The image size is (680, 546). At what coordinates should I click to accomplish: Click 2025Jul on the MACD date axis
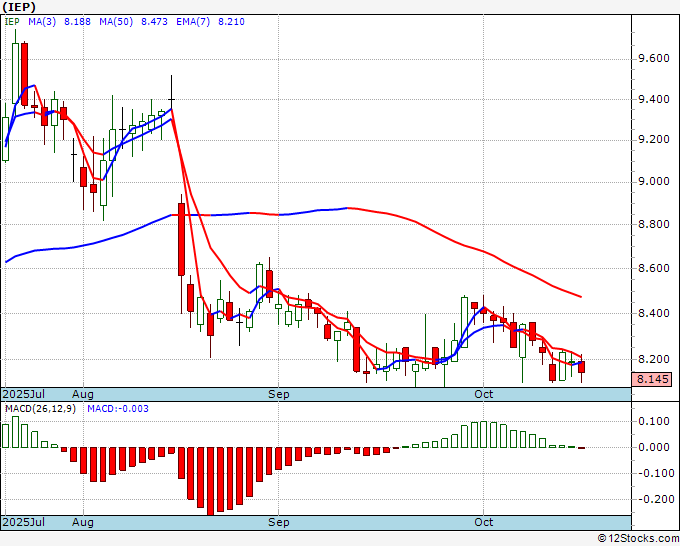click(23, 522)
